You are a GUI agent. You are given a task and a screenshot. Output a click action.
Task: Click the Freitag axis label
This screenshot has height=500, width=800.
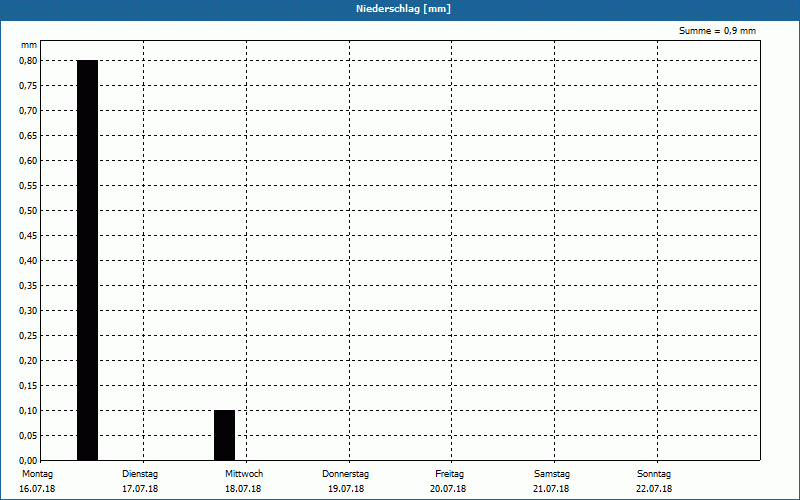[x=449, y=474]
